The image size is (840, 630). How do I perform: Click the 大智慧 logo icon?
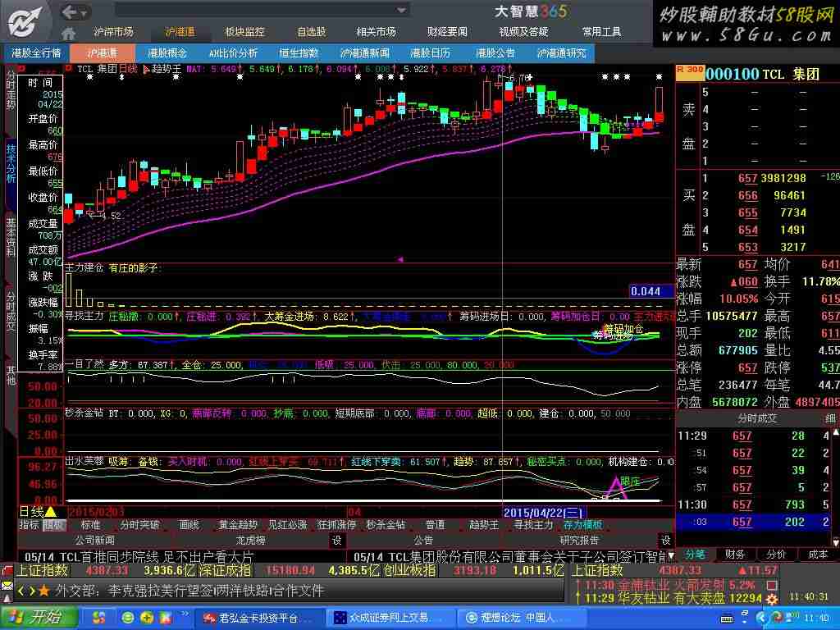pyautogui.click(x=24, y=21)
